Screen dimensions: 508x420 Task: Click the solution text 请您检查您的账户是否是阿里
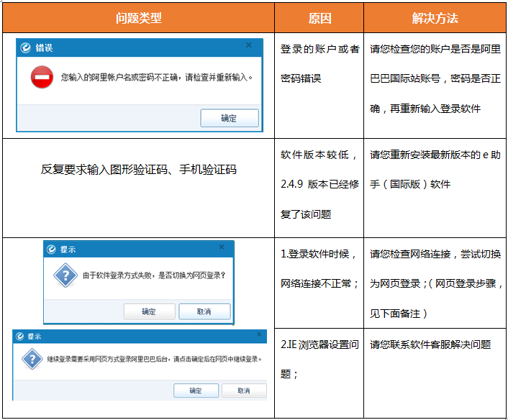435,78
